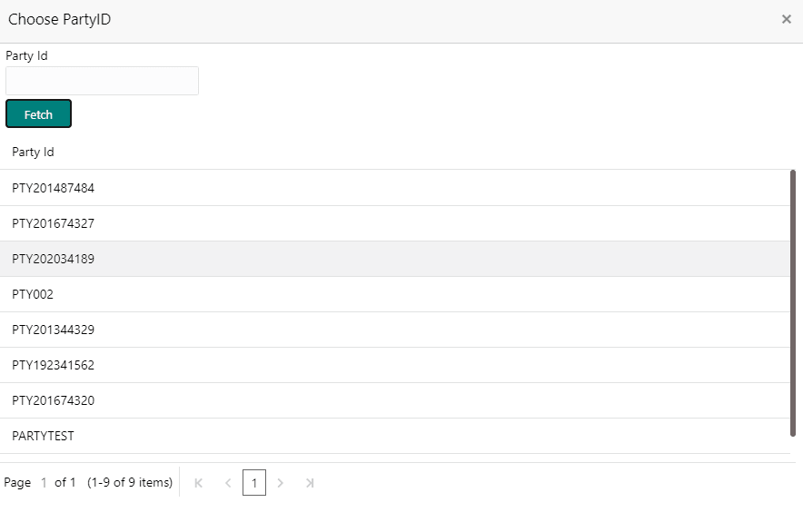Jump to last page icon
Image resolution: width=803 pixels, height=532 pixels.
pos(310,483)
